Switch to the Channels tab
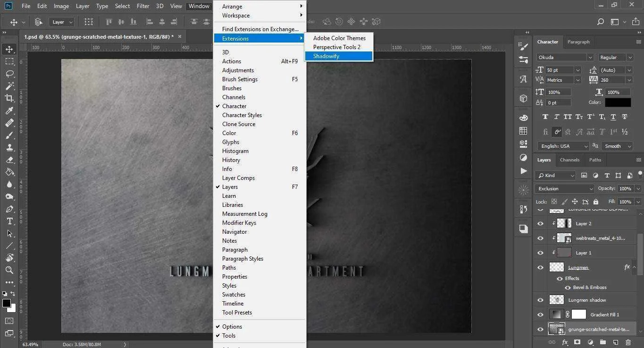Image resolution: width=644 pixels, height=348 pixels. point(569,160)
